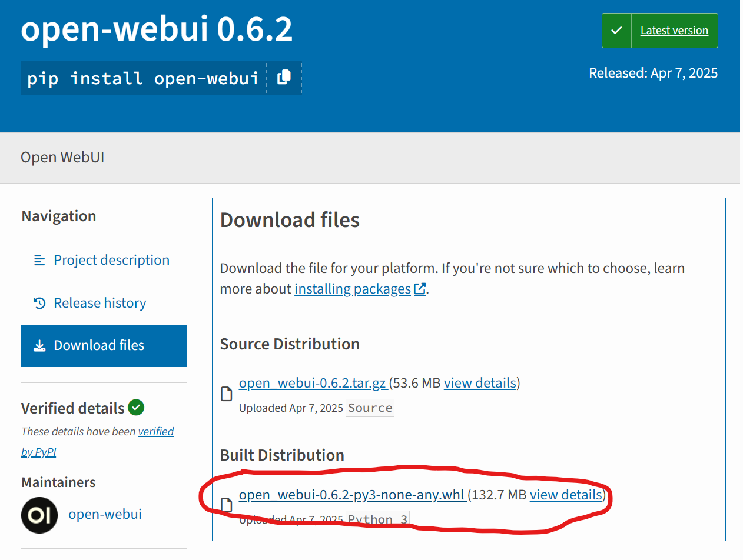Click the Project description list icon
743x560 pixels.
point(39,260)
